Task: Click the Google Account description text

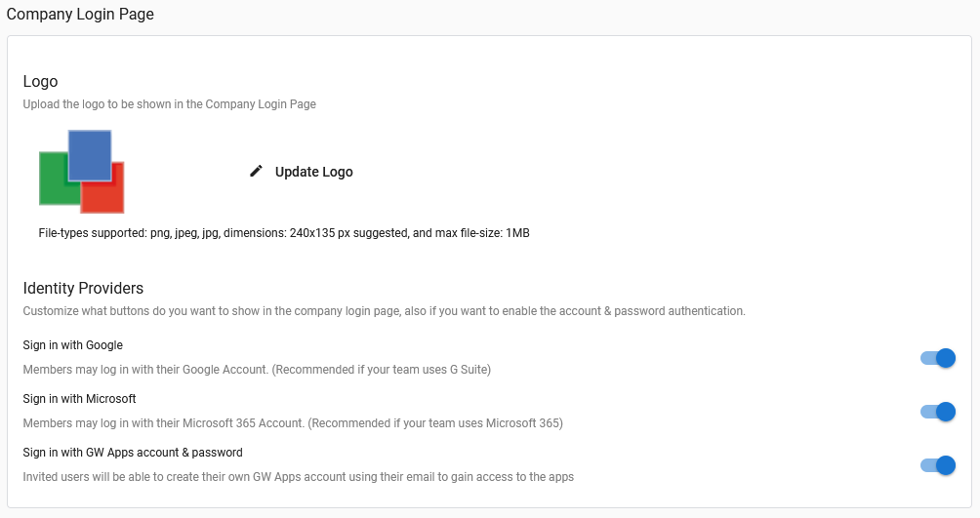Action: [x=257, y=370]
